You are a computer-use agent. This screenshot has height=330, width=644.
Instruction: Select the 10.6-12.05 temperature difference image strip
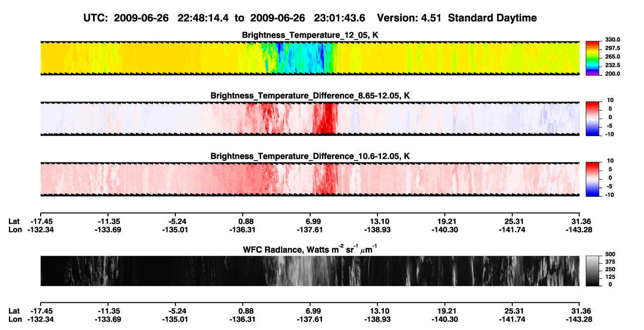(310, 179)
